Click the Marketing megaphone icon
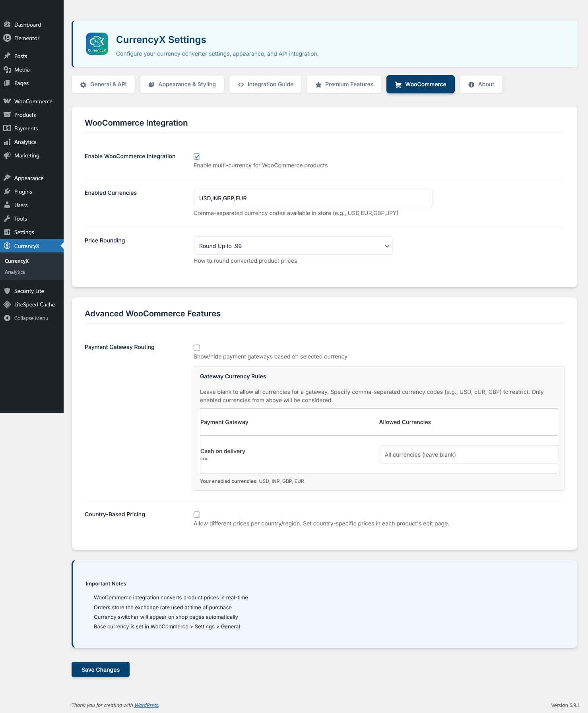The height and width of the screenshot is (713, 588). coord(7,155)
